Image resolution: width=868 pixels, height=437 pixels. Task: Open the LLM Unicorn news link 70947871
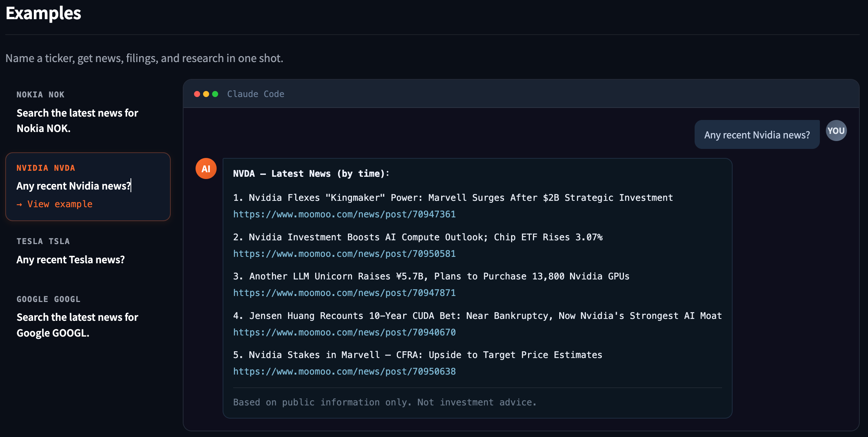(344, 293)
